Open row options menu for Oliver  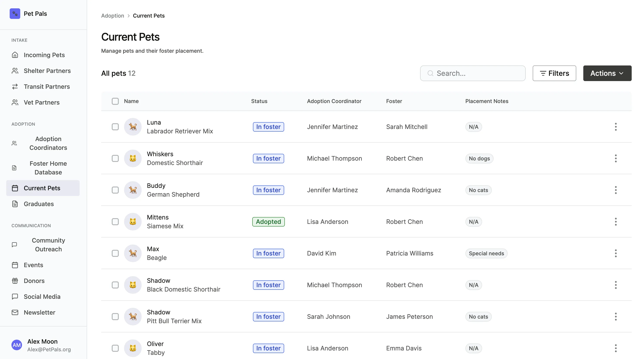tap(616, 348)
